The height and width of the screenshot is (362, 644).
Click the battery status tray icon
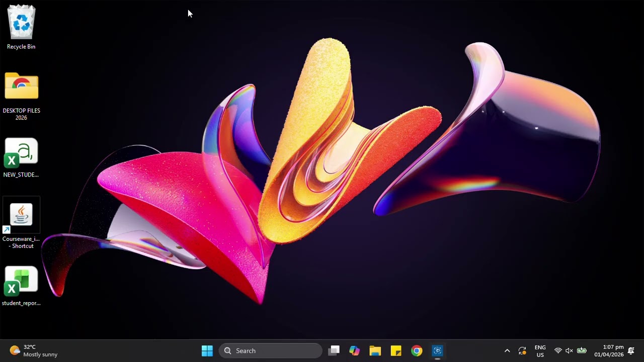tap(582, 351)
